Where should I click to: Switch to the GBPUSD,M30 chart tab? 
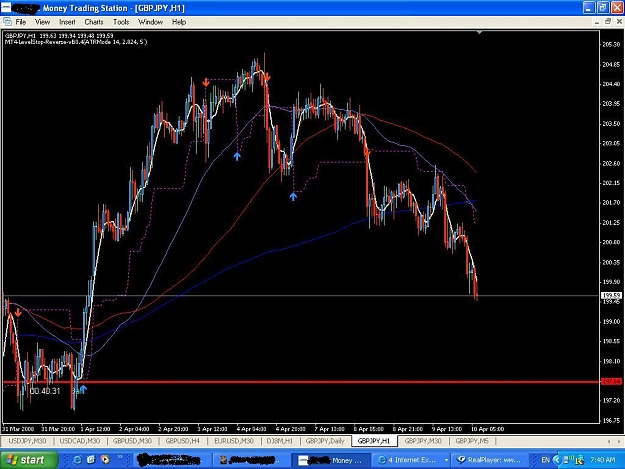click(x=132, y=441)
